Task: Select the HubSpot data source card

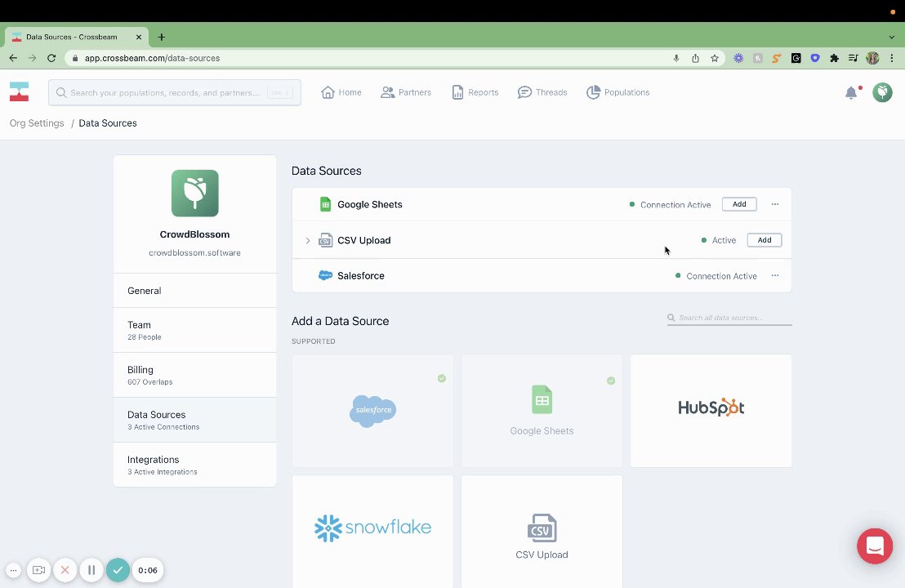Action: [711, 410]
